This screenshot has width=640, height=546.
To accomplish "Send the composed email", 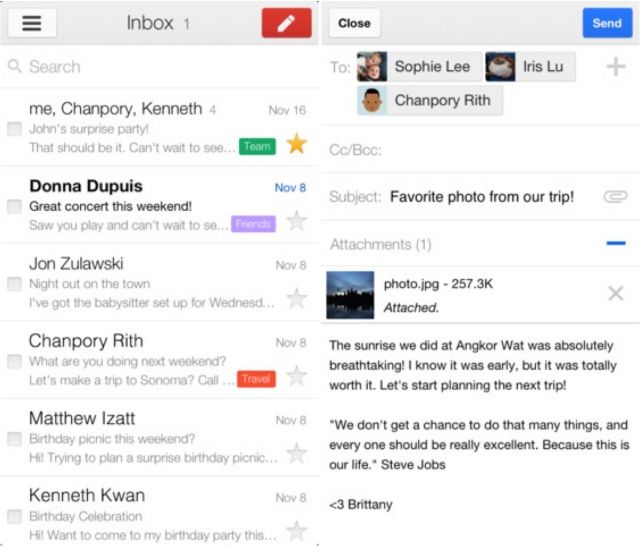I will tap(607, 23).
